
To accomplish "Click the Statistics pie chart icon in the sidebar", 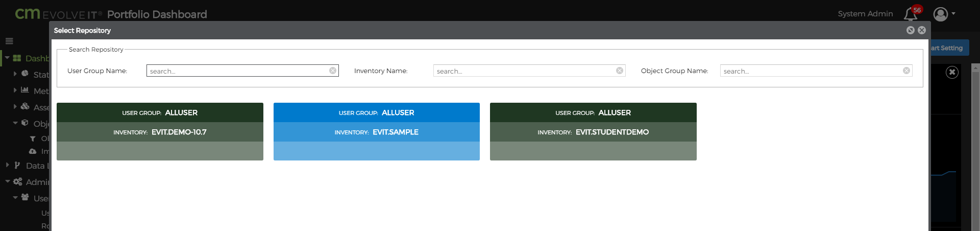I will click(25, 74).
